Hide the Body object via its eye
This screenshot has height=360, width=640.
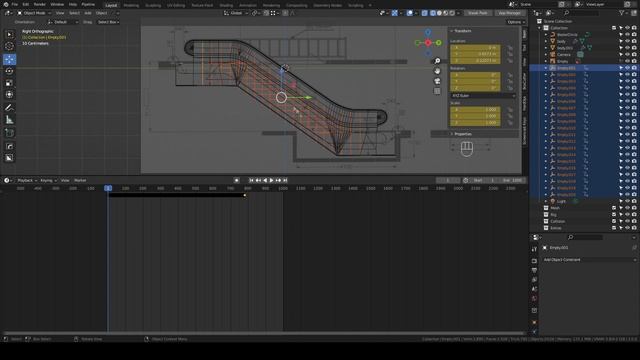pos(627,41)
